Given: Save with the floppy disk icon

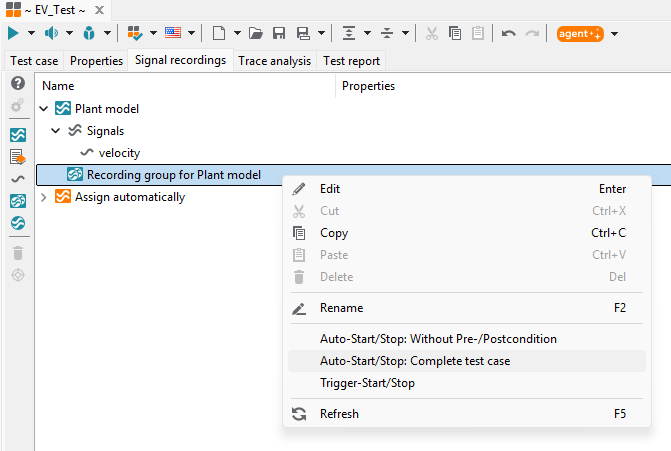Looking at the screenshot, I should point(279,33).
